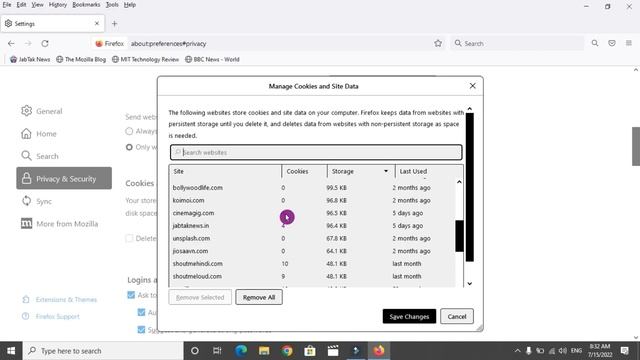Open the Help menu
Image resolution: width=640 pixels, height=360 pixels.
tap(130, 5)
